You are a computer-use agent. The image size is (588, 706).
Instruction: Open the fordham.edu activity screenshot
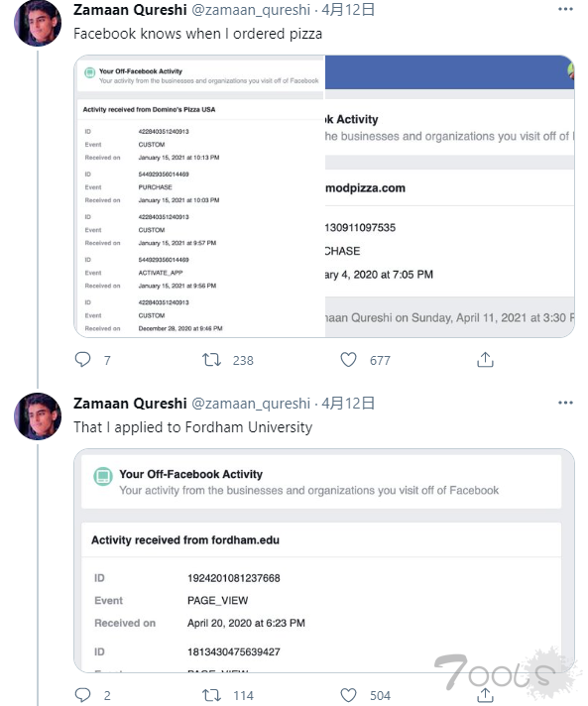point(324,560)
